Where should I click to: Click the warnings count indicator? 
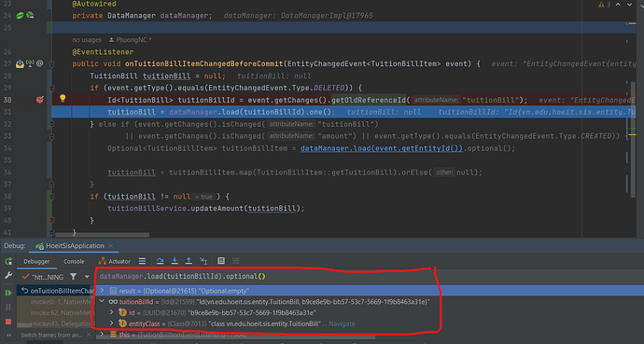click(x=604, y=5)
